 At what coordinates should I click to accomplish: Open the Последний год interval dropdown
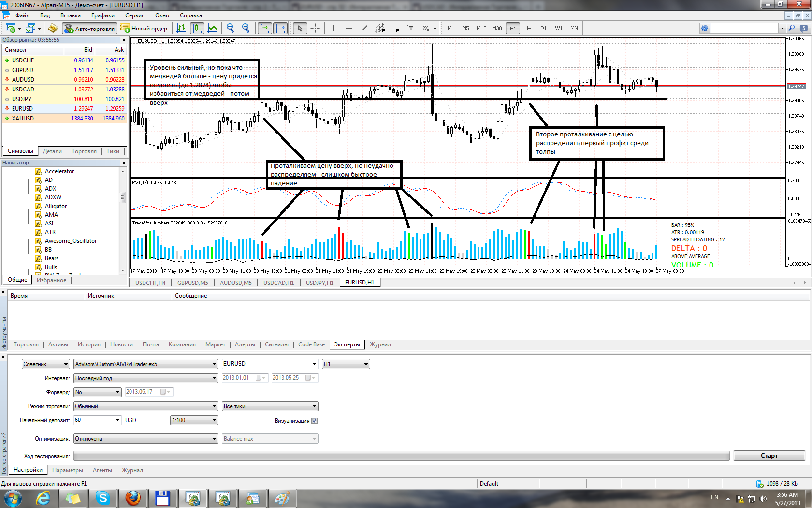[x=146, y=378]
